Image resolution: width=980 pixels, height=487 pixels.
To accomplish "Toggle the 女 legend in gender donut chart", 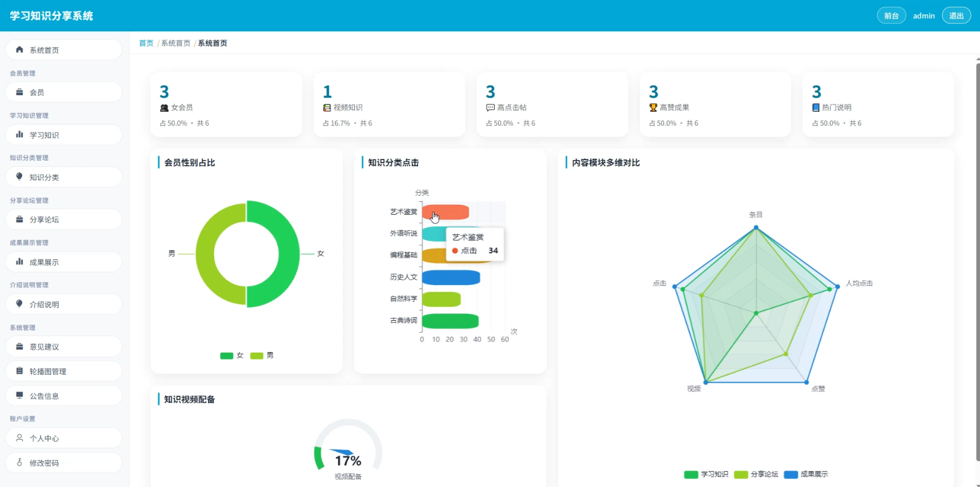I will 232,356.
